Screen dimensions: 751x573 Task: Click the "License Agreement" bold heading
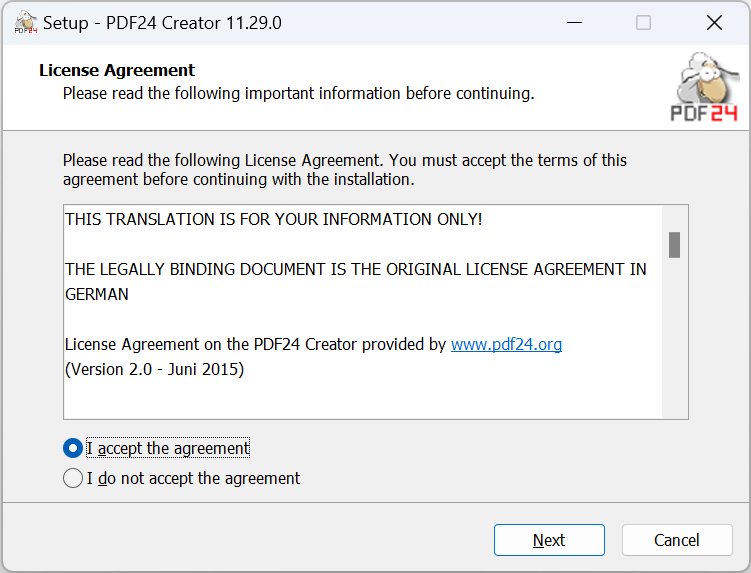(x=117, y=70)
